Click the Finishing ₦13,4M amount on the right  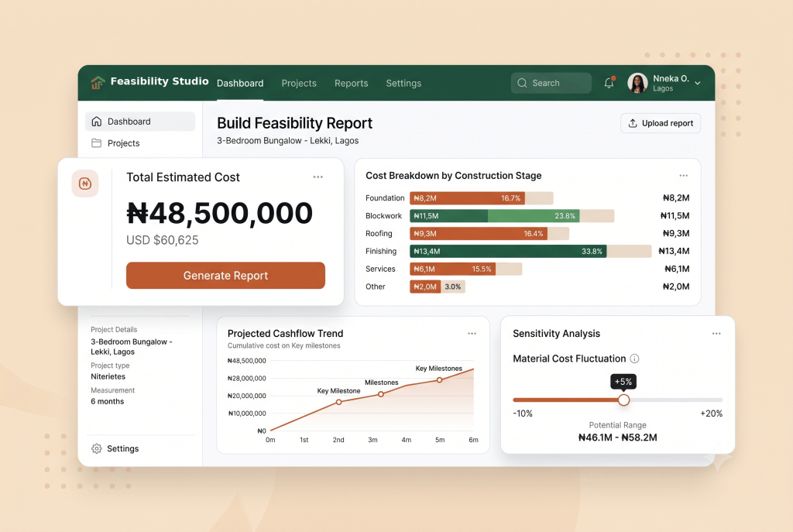674,252
